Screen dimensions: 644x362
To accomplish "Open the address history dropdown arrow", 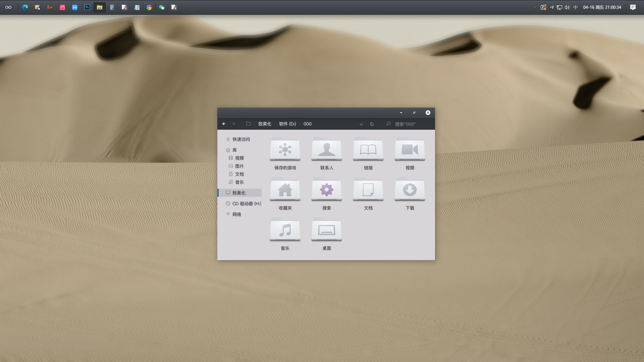I will tap(361, 124).
